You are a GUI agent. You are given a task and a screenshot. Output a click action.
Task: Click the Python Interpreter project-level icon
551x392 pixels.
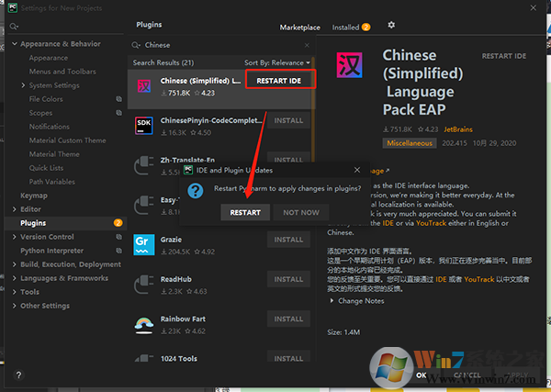click(x=119, y=251)
